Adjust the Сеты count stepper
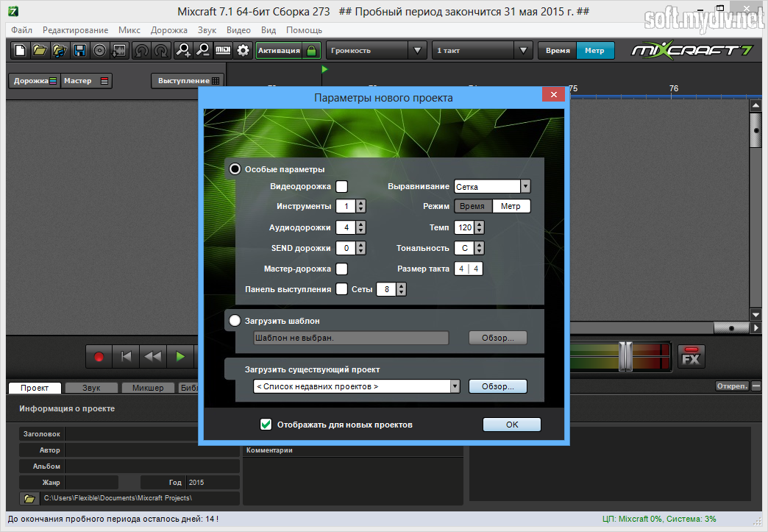Screen dimensions: 768x532 pyautogui.click(x=401, y=289)
